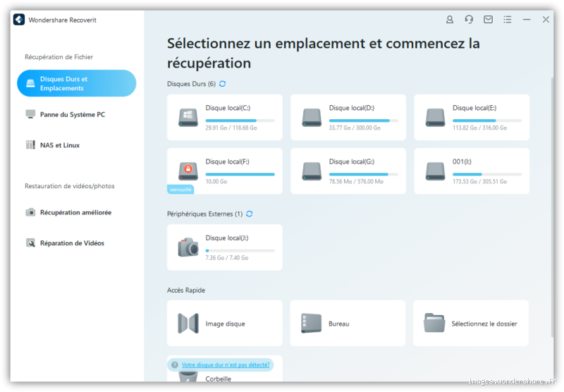The image size is (564, 392).
Task: Choose Image disque under Accès Rapide
Action: 224,324
